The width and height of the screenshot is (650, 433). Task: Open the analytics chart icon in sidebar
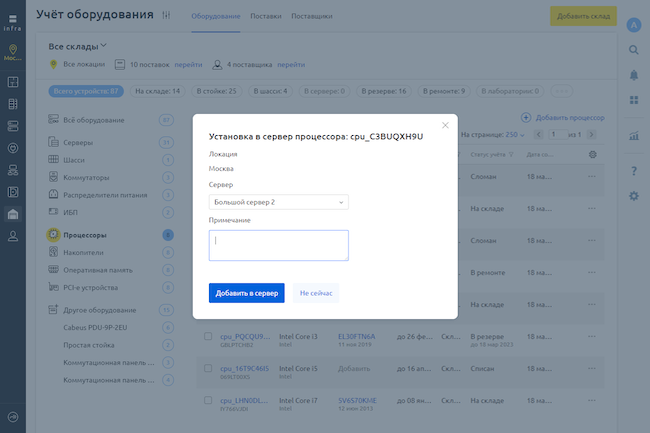click(x=633, y=135)
